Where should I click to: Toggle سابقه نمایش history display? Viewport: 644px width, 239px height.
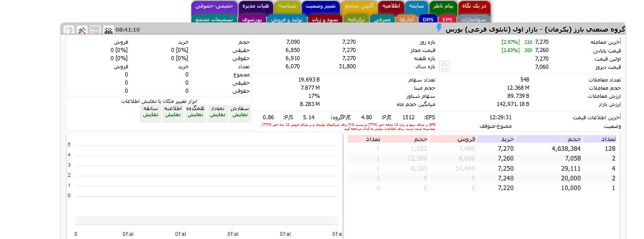(151, 112)
